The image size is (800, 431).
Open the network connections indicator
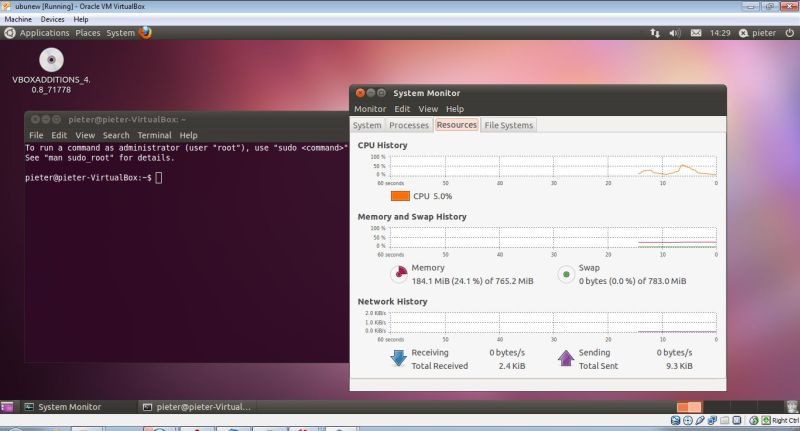655,33
